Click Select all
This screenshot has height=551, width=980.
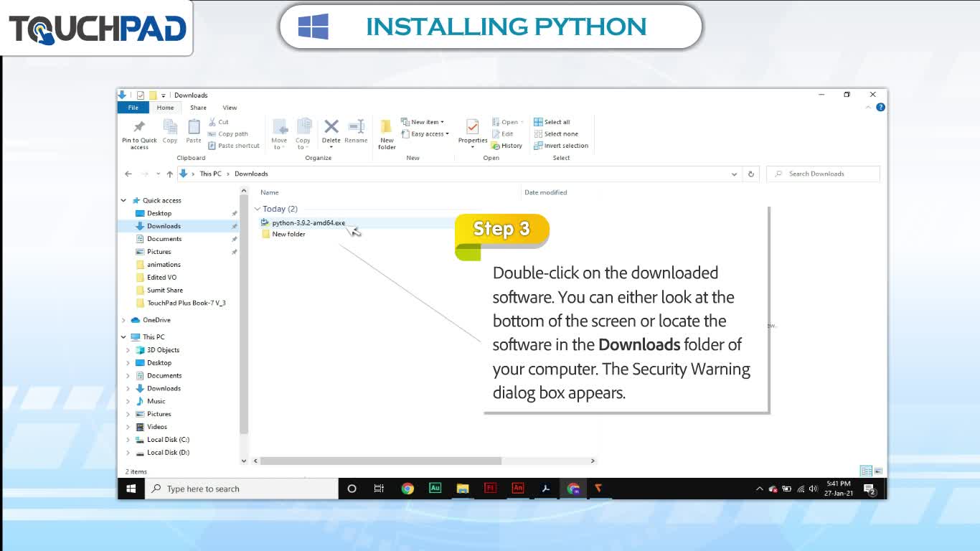tap(552, 122)
